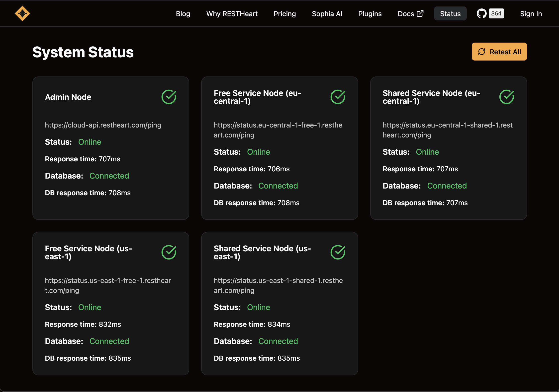Viewport: 559px width, 392px height.
Task: Click Free Service Node (us-east-1) title
Action: pyautogui.click(x=89, y=253)
